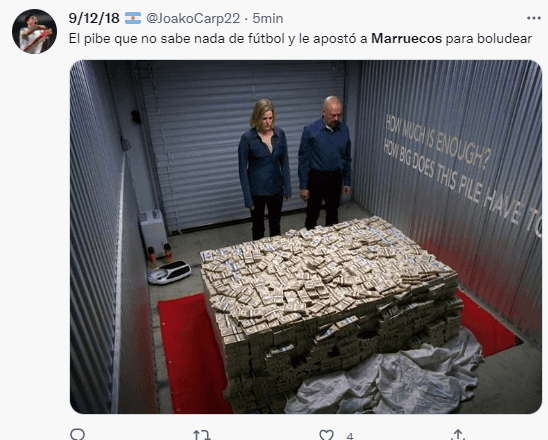Click the like count number 4
The width and height of the screenshot is (548, 440).
350,436
